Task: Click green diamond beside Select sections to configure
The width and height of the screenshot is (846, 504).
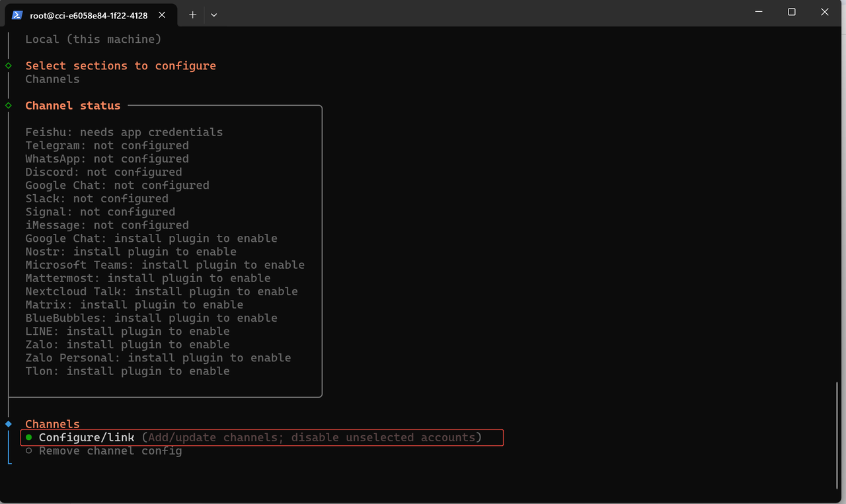Action: click(x=9, y=65)
